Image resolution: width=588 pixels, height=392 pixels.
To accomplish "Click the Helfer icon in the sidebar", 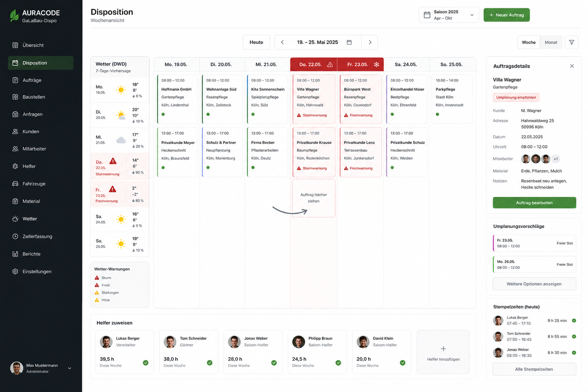I will click(x=15, y=166).
